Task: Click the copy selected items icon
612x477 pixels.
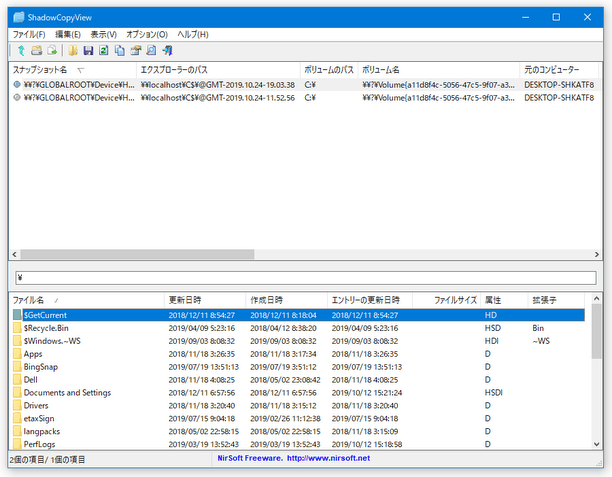Action: [119, 50]
